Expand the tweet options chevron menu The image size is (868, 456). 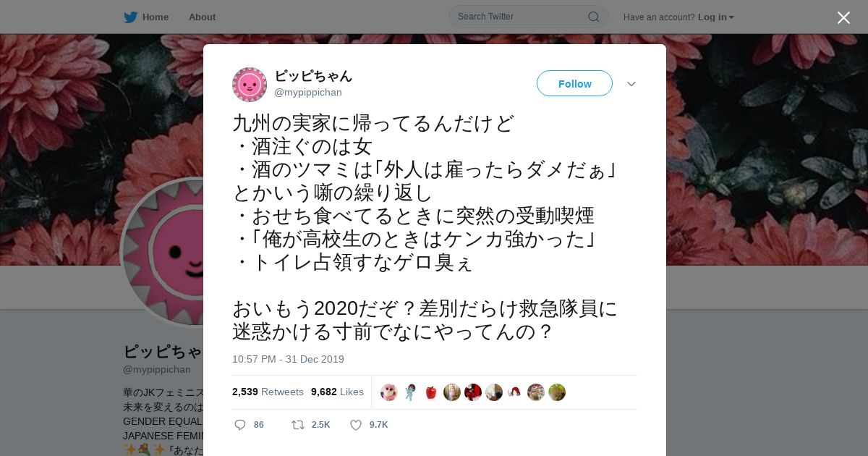631,84
